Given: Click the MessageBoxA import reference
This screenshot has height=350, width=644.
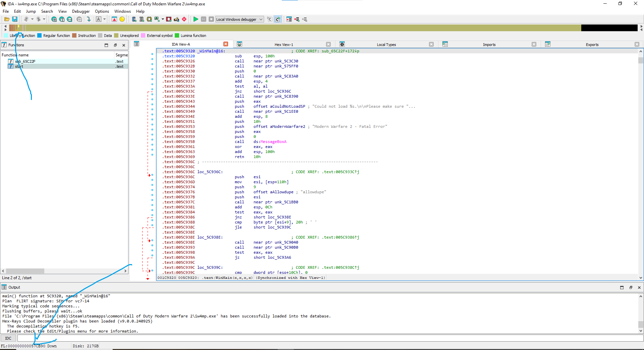Looking at the screenshot, I should click(x=273, y=142).
